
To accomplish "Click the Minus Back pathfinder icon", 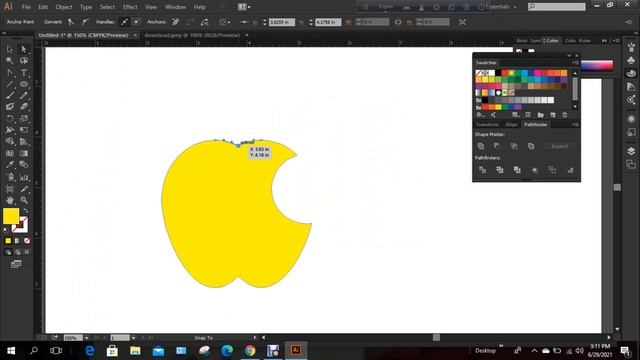I will point(570,170).
